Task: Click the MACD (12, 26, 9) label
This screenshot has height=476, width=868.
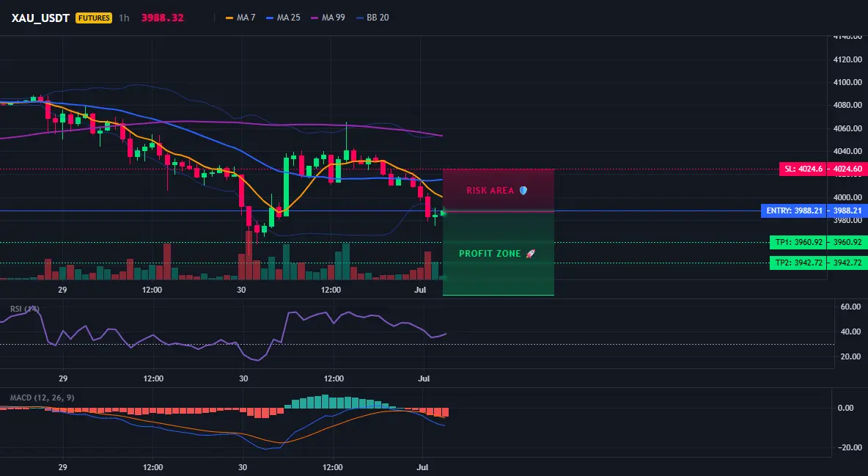Action: click(42, 398)
